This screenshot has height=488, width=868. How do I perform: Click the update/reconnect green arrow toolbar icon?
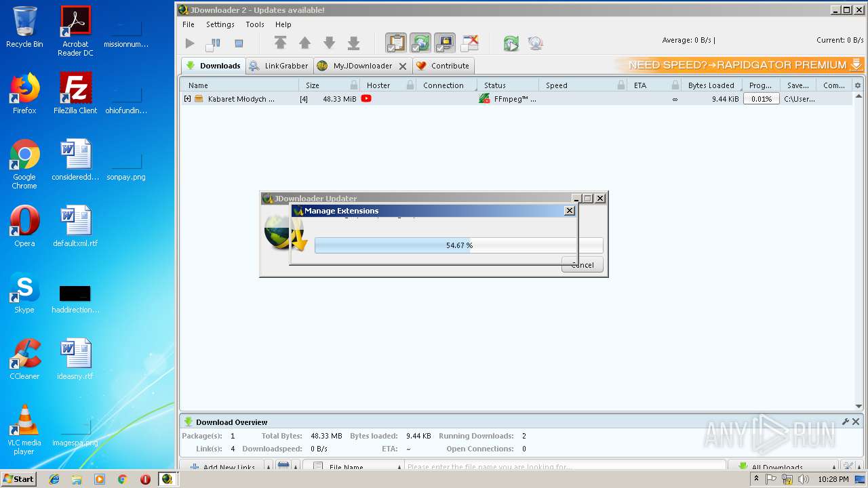[x=511, y=43]
